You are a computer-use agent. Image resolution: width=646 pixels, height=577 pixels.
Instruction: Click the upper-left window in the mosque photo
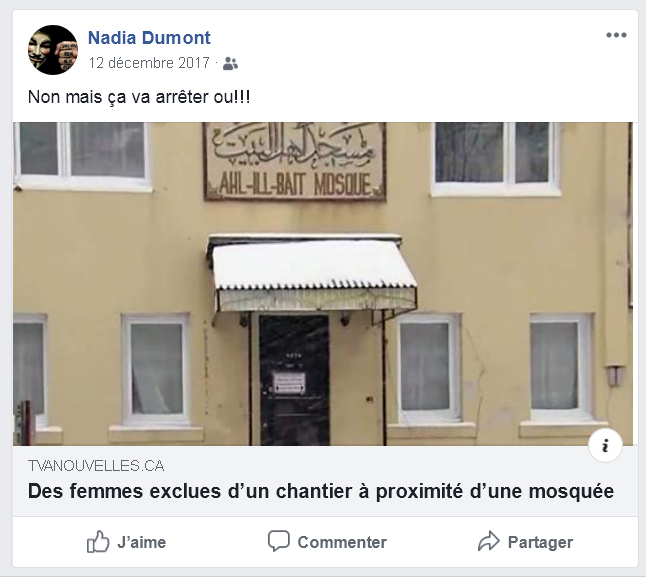pyautogui.click(x=83, y=156)
